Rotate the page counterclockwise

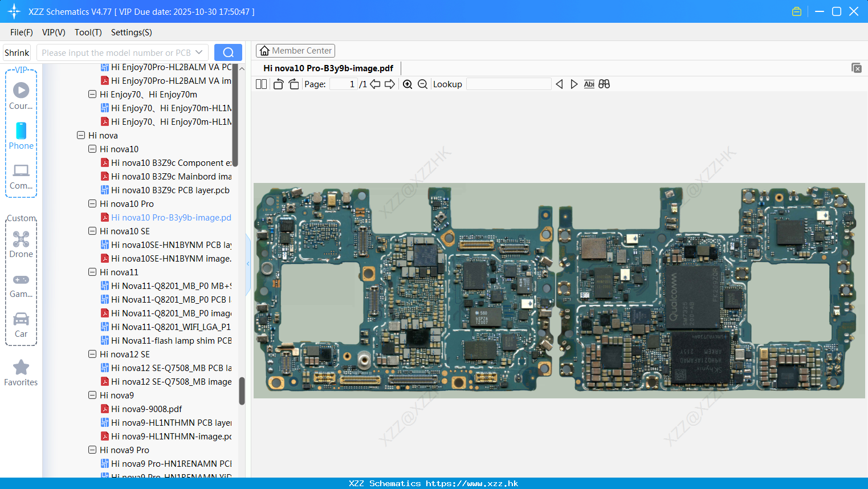pyautogui.click(x=278, y=84)
